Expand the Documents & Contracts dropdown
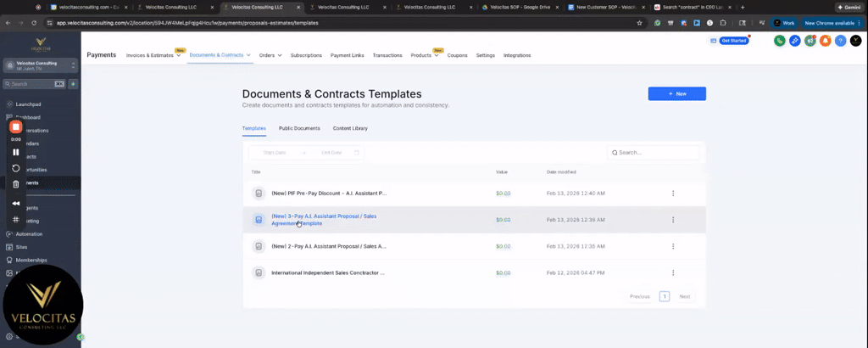 [x=248, y=55]
